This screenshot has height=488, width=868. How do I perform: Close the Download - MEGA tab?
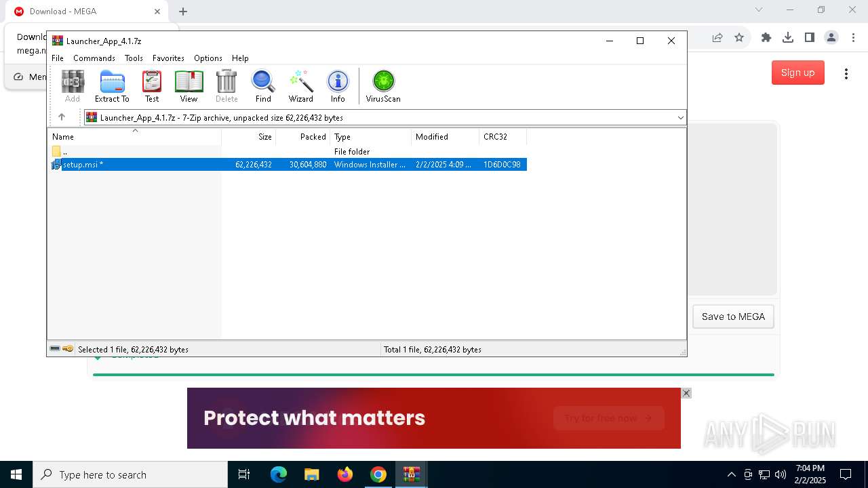click(x=157, y=12)
